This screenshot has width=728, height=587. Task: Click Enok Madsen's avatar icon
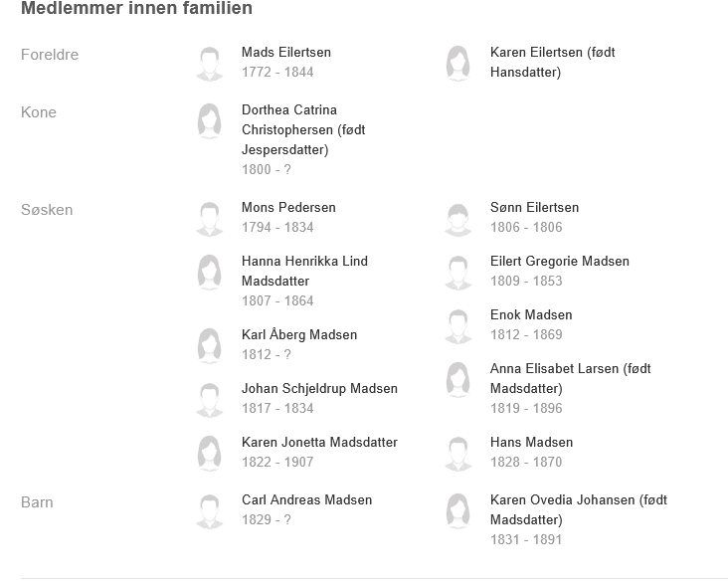pyautogui.click(x=457, y=325)
